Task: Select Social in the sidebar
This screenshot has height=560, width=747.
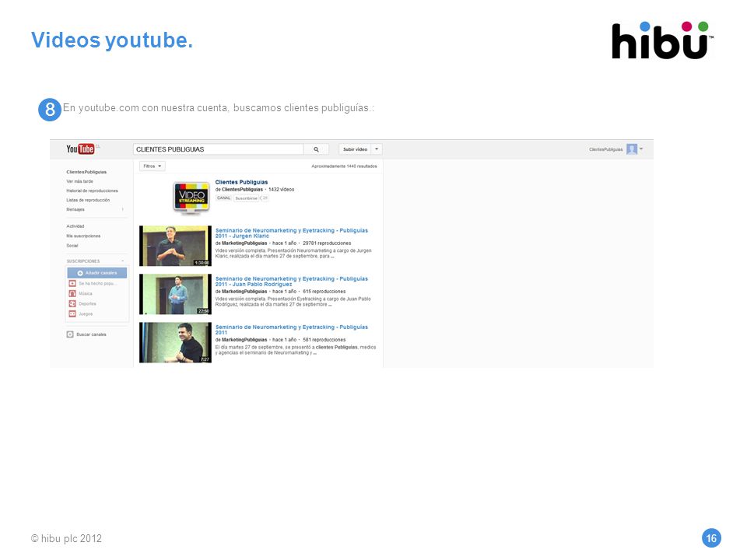Action: (72, 246)
